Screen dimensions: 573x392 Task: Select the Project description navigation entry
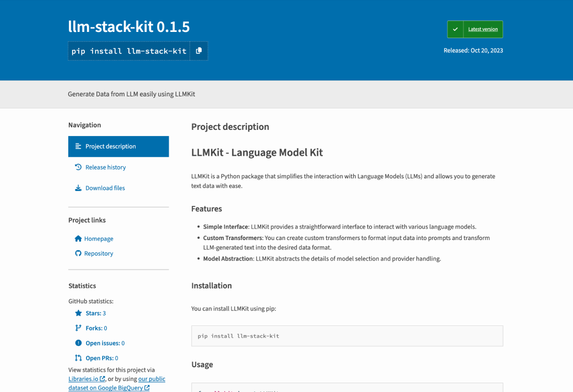(111, 146)
